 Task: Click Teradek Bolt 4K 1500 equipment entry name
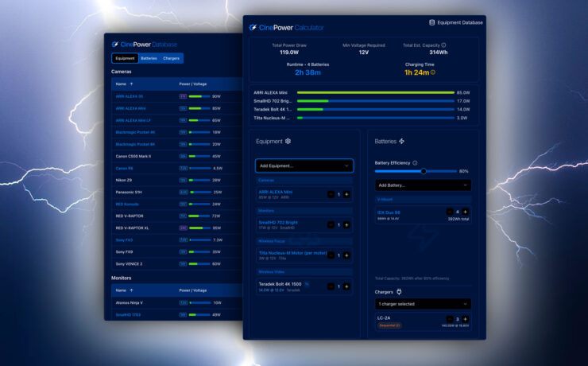tap(280, 284)
